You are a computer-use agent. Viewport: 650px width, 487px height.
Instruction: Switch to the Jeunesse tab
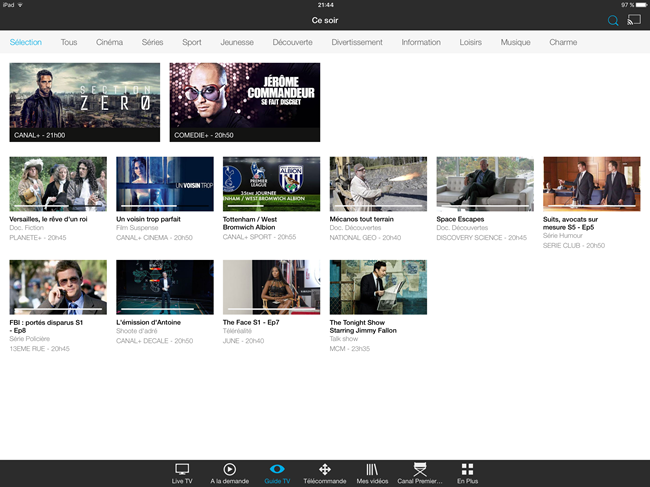pyautogui.click(x=237, y=42)
